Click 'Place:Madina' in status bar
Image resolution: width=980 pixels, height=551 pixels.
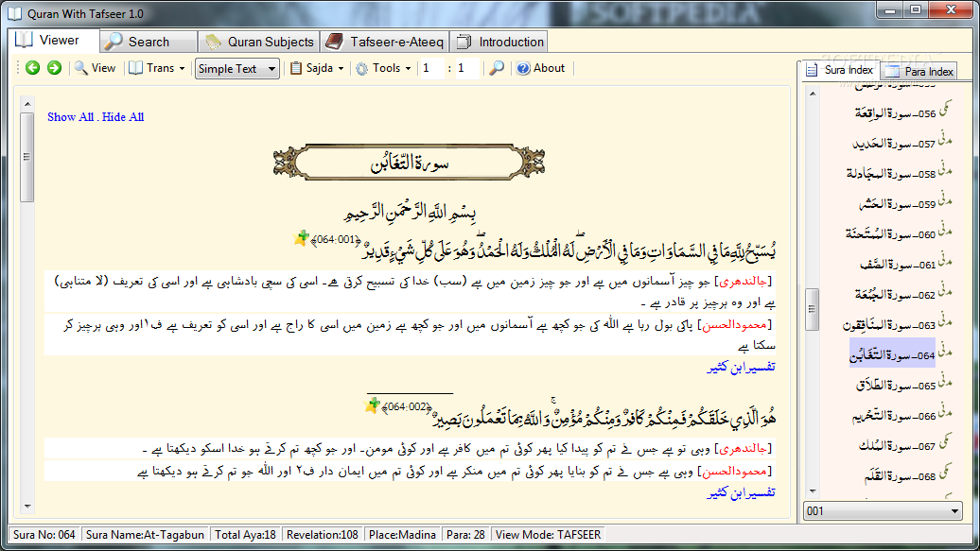click(x=402, y=535)
